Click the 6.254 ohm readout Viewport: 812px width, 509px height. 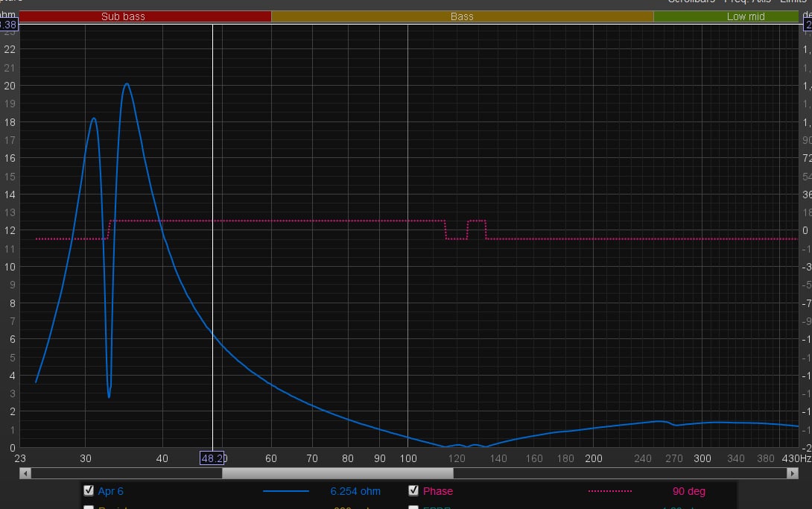(x=355, y=491)
